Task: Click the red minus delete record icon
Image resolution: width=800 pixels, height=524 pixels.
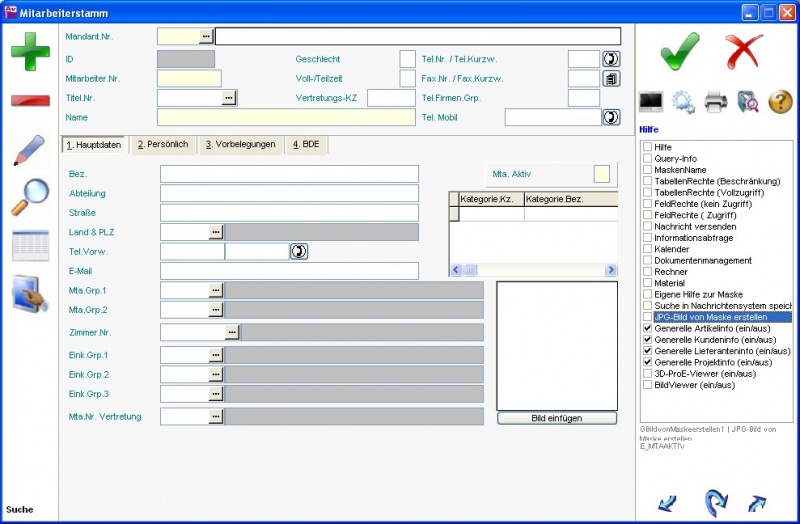Action: click(x=30, y=101)
